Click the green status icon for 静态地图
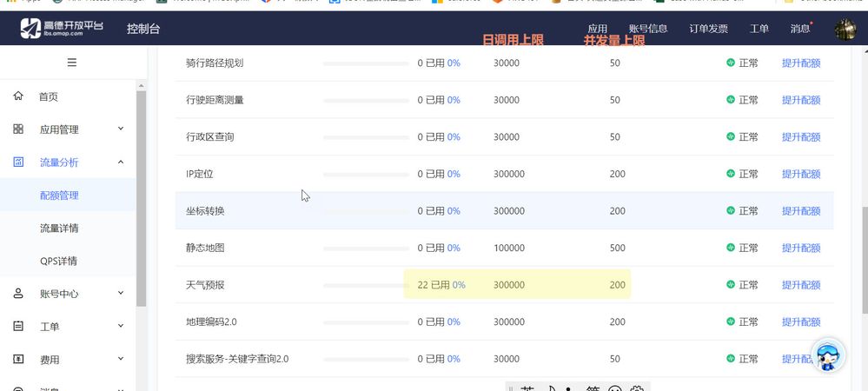 coord(730,248)
